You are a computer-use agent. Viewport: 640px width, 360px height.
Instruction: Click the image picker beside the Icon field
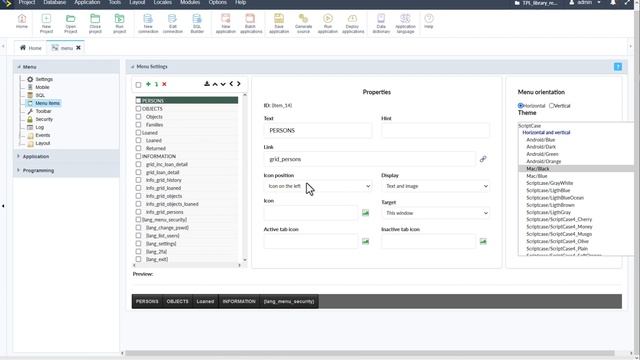[x=365, y=213]
